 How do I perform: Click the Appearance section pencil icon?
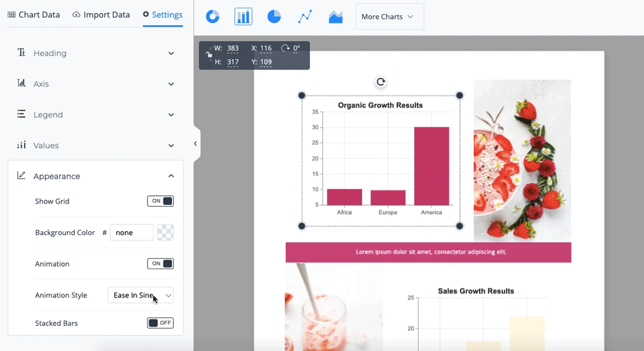(21, 175)
